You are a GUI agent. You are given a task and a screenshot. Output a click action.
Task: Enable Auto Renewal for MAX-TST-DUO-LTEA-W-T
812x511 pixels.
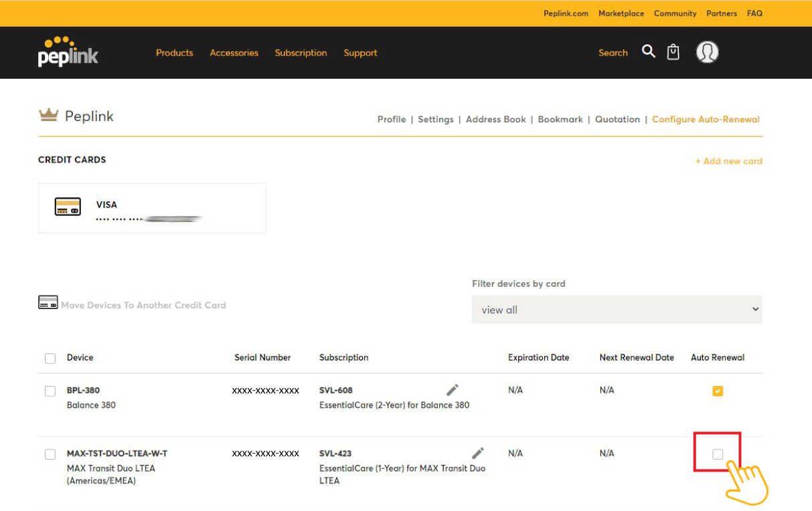[x=718, y=455]
